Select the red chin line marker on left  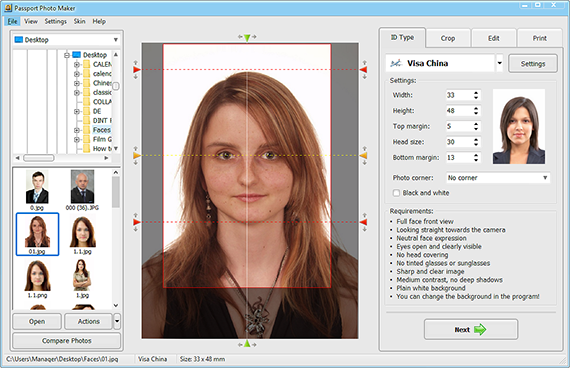click(x=136, y=222)
